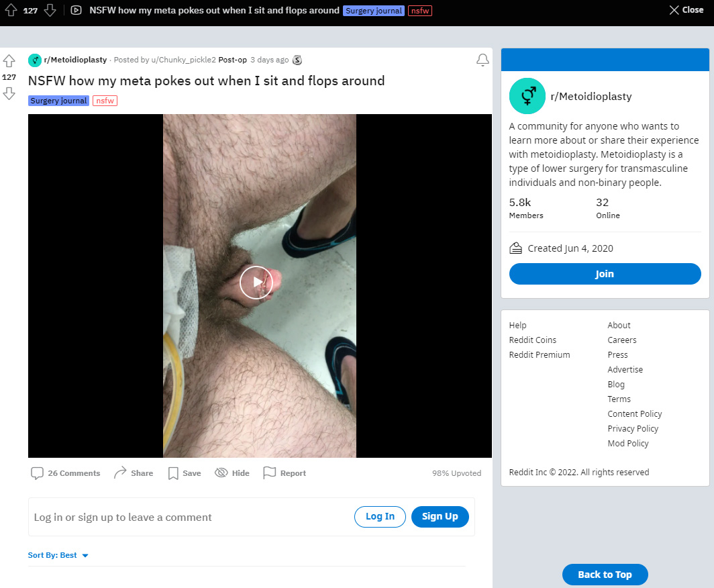
Task: Downvote the post beside the title
Action: (x=9, y=93)
